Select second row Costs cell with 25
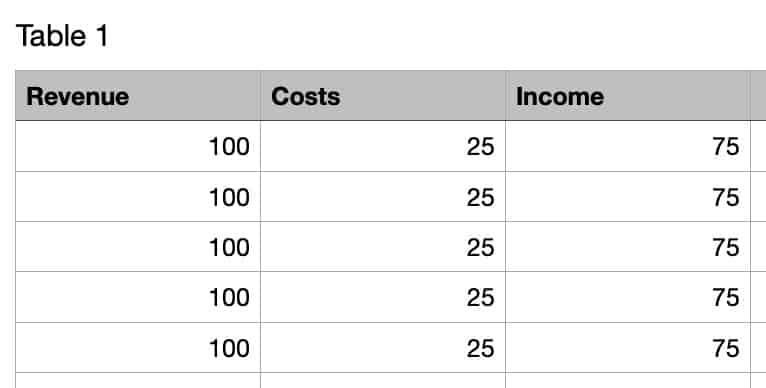The height and width of the screenshot is (388, 766). [x=383, y=196]
